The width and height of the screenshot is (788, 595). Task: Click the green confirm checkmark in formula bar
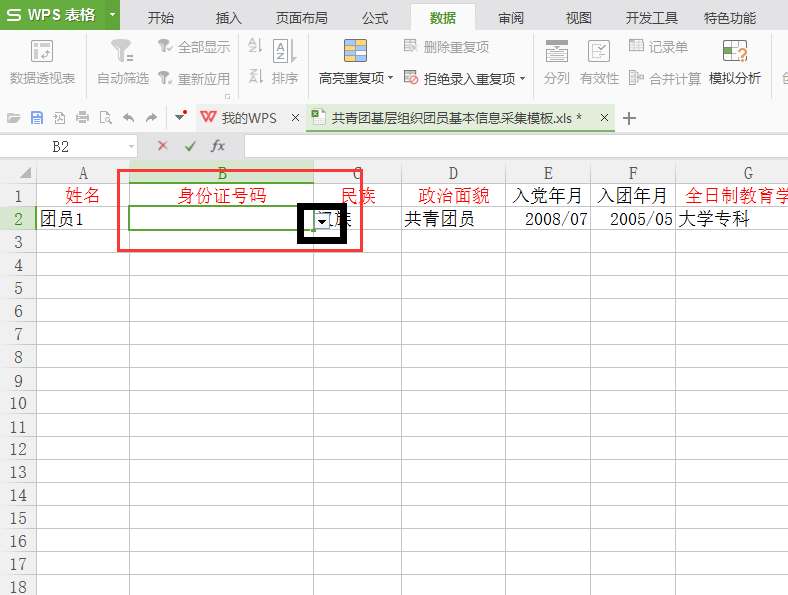click(190, 146)
